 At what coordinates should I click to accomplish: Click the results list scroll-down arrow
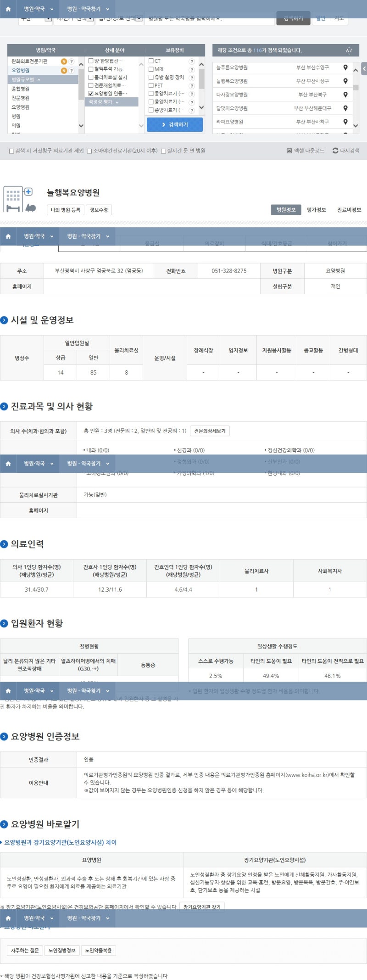356,125
